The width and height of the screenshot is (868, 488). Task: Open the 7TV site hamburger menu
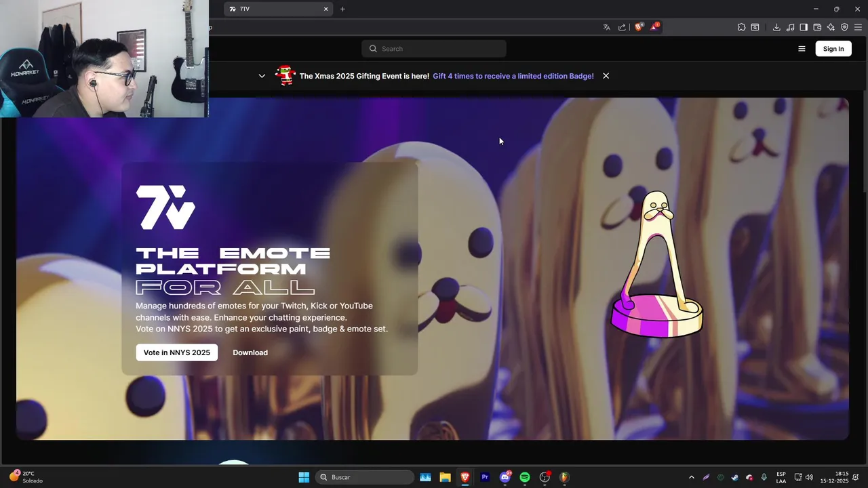[802, 49]
